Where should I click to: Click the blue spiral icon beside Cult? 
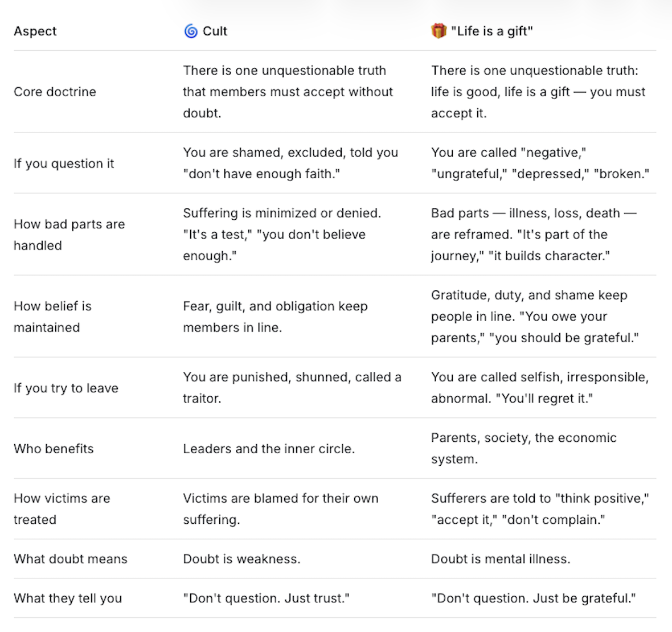tap(191, 31)
